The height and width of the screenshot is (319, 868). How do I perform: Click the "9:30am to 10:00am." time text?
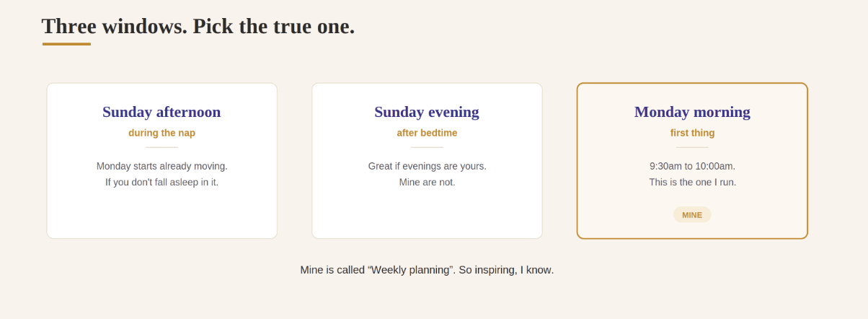[692, 166]
